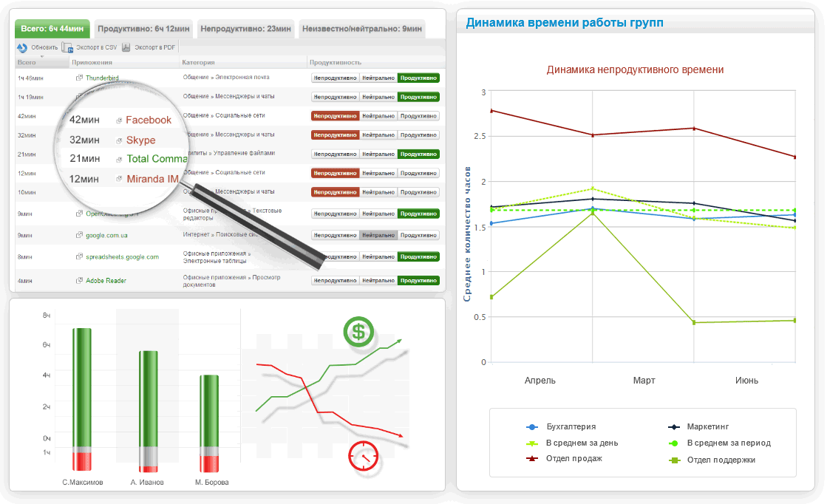Mark google.com.ua row as Продуктивно
The width and height of the screenshot is (827, 504).
(x=419, y=235)
